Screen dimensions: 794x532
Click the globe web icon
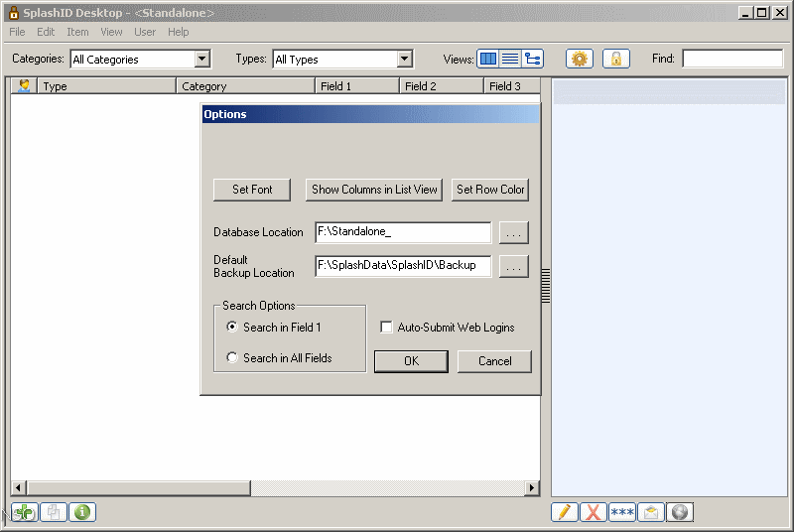coord(680,512)
